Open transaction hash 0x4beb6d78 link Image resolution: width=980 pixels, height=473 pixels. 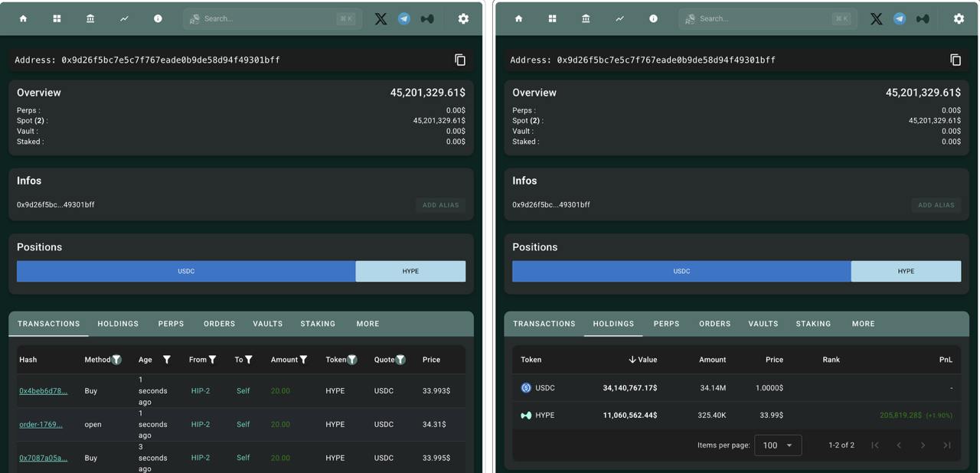tap(43, 391)
